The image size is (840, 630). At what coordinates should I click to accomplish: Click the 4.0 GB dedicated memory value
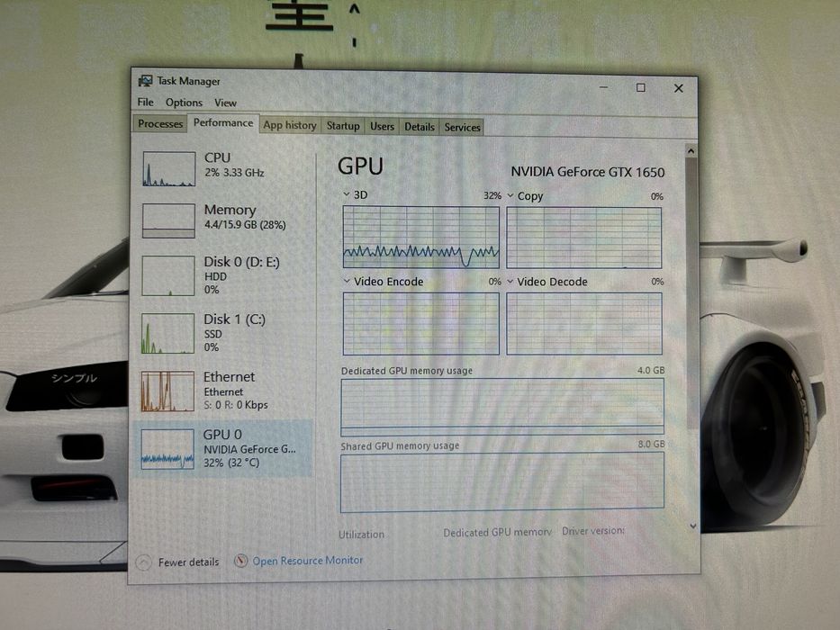(651, 370)
